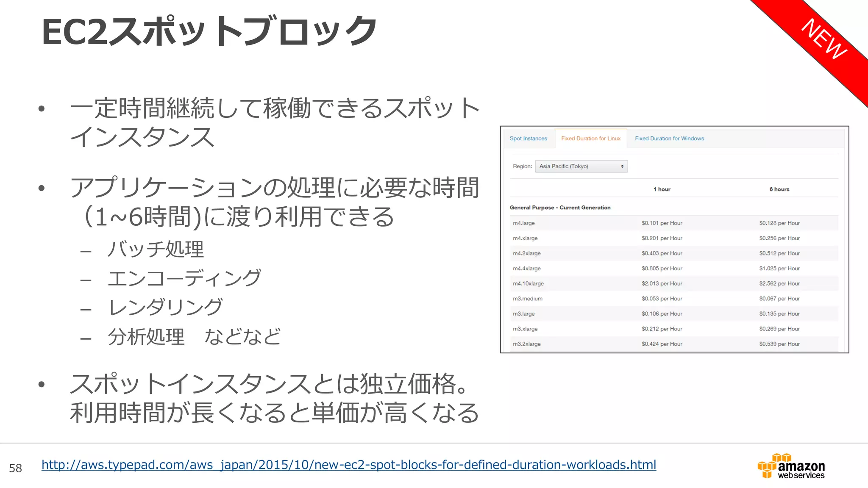Select the m3.2xlarge row label
868x488 pixels.
[526, 344]
